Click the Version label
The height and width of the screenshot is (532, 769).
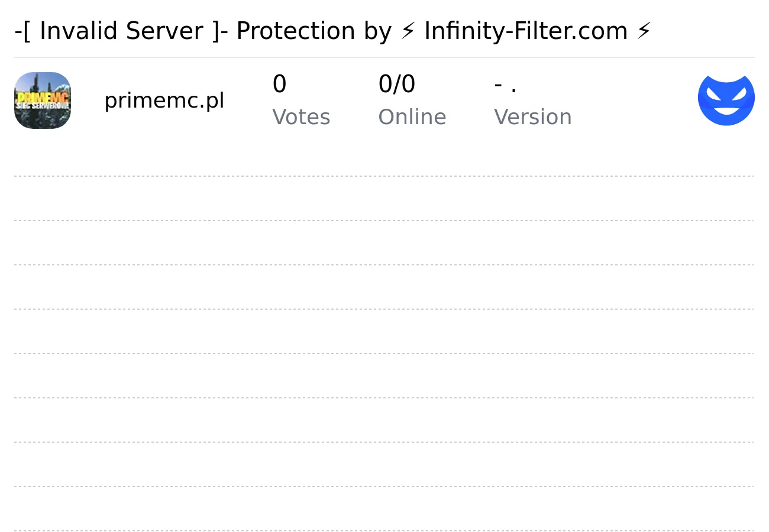tap(533, 117)
